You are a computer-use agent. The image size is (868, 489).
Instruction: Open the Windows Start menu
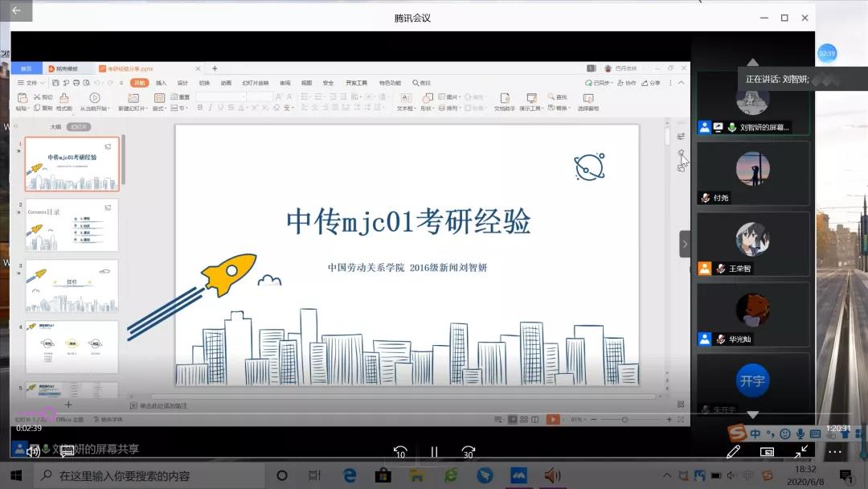click(x=16, y=475)
